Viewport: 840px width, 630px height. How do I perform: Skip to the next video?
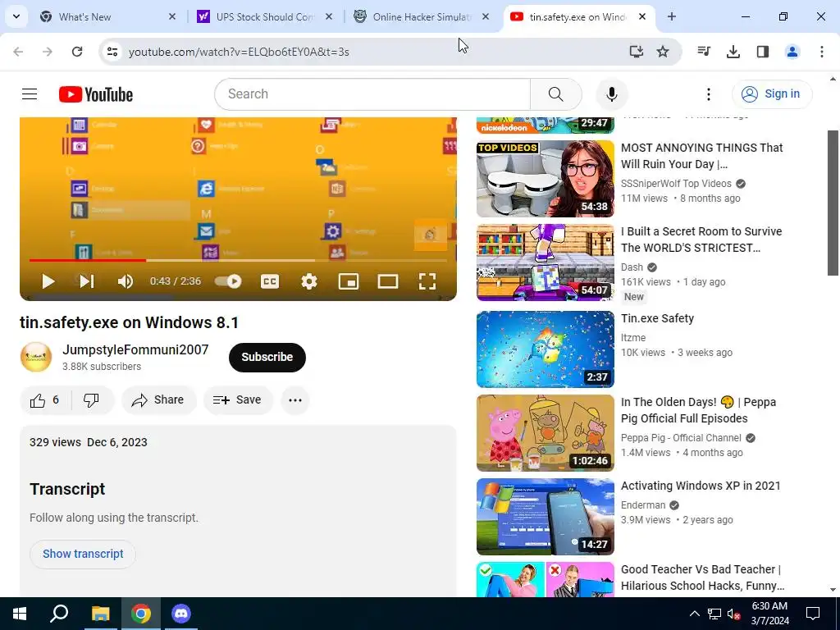tap(87, 281)
